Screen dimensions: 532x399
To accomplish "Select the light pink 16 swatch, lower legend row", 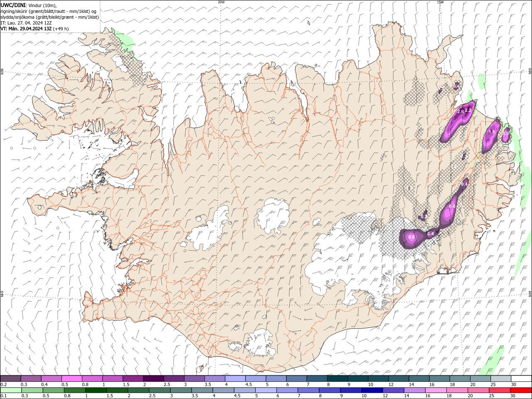I will pos(436,390).
